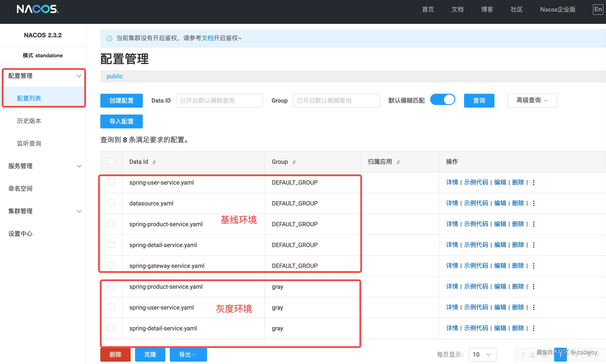
Task: Focus the Data ID search field
Action: [x=219, y=101]
